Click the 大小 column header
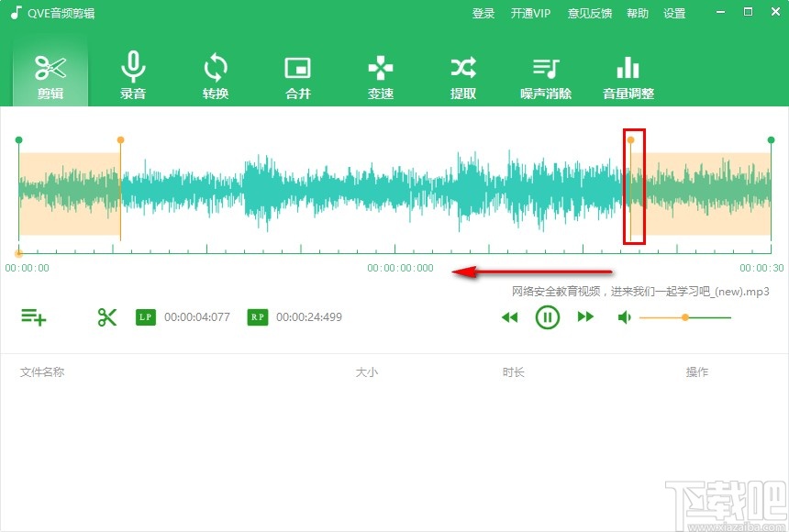This screenshot has width=789, height=532. point(366,372)
